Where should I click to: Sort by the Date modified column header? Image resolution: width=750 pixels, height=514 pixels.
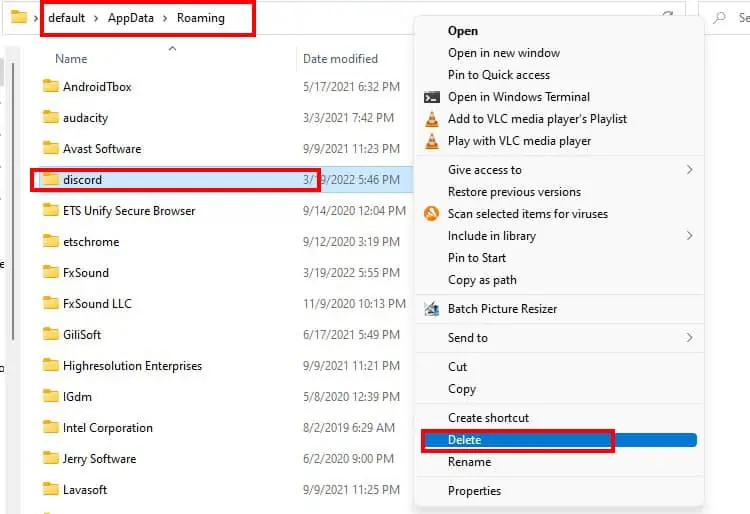340,59
